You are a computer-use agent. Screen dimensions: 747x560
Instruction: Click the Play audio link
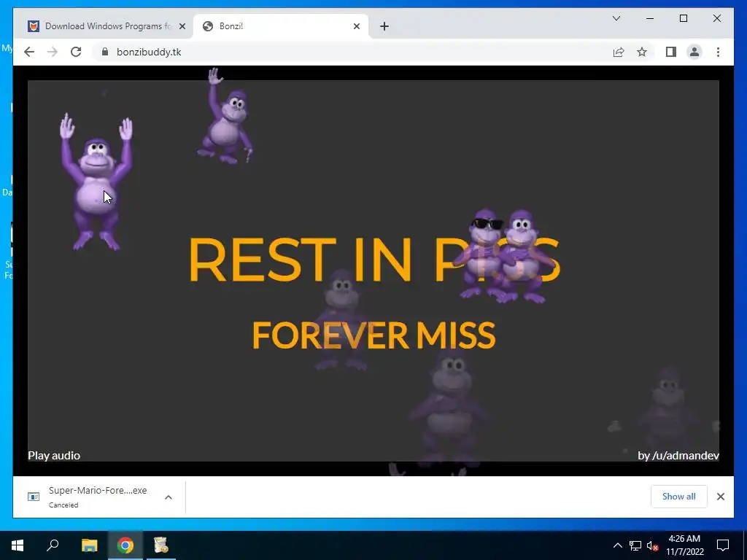click(x=54, y=456)
